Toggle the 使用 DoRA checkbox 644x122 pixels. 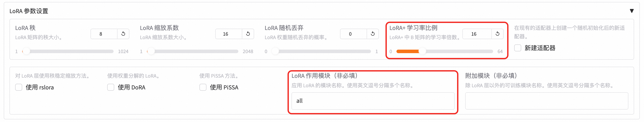(111, 87)
